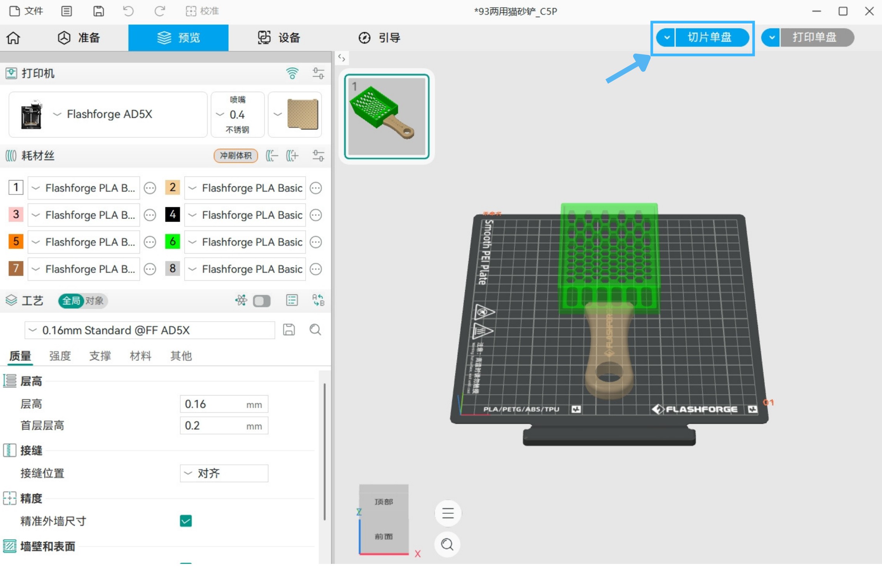
Task: Open the 强度 strength tab
Action: (60, 356)
